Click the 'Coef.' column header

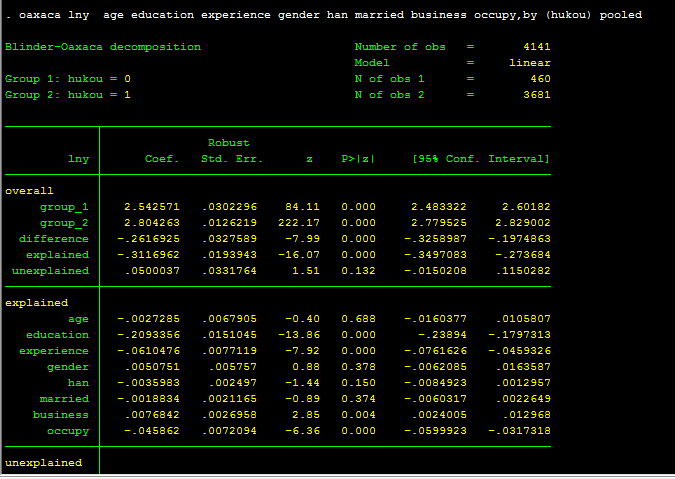[162, 159]
